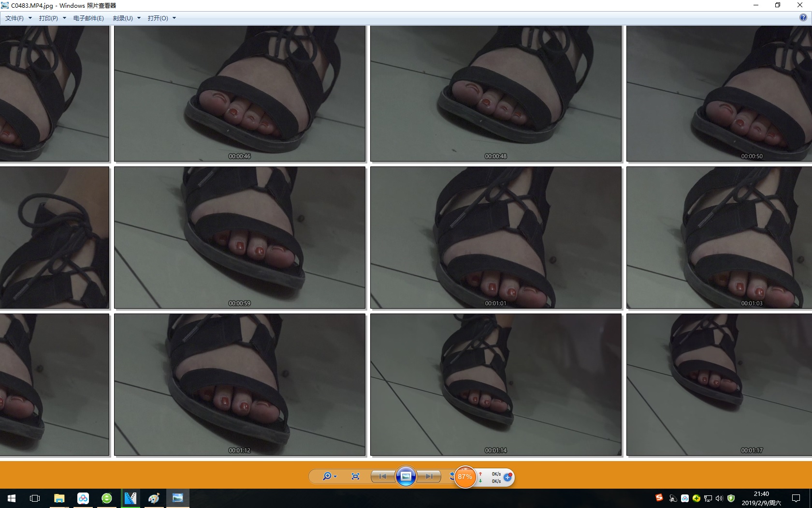
Task: Open the green 360 browser on taskbar
Action: click(x=107, y=498)
